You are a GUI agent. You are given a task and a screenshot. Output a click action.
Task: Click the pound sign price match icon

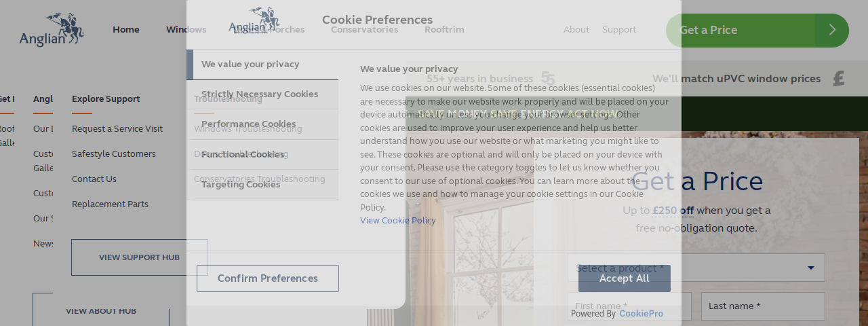(x=839, y=78)
